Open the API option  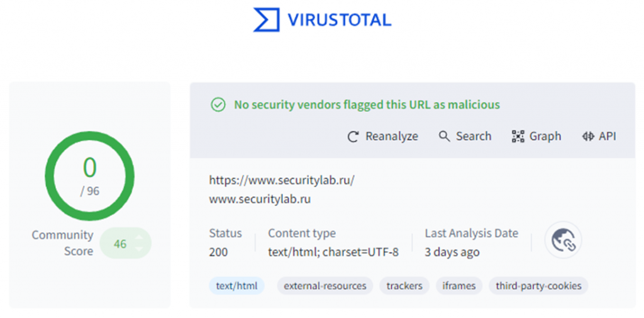pyautogui.click(x=599, y=136)
